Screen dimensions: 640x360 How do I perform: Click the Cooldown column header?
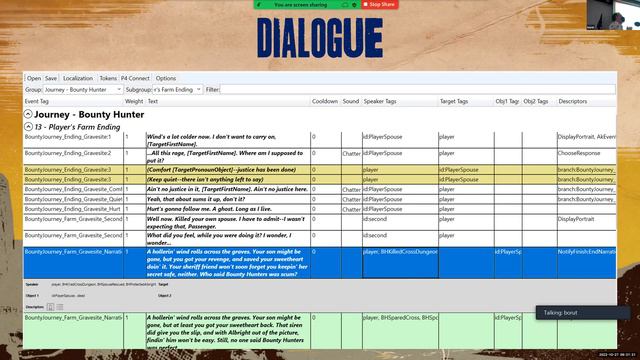coord(325,101)
